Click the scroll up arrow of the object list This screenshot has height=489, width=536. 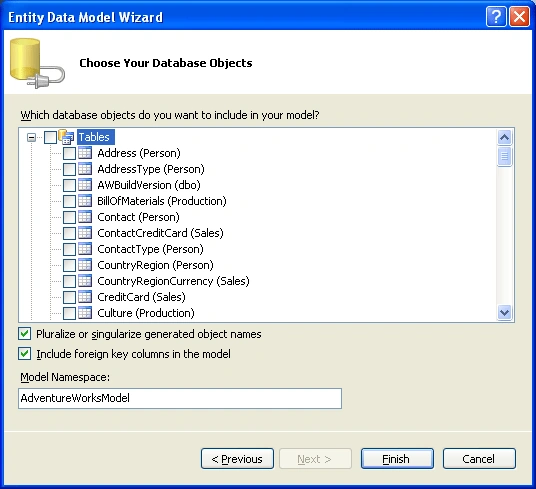[x=505, y=137]
